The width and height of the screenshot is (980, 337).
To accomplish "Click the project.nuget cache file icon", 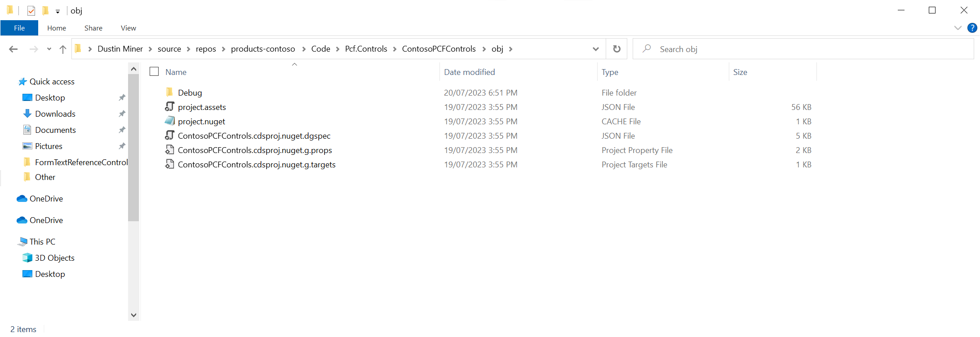I will pyautogui.click(x=169, y=121).
